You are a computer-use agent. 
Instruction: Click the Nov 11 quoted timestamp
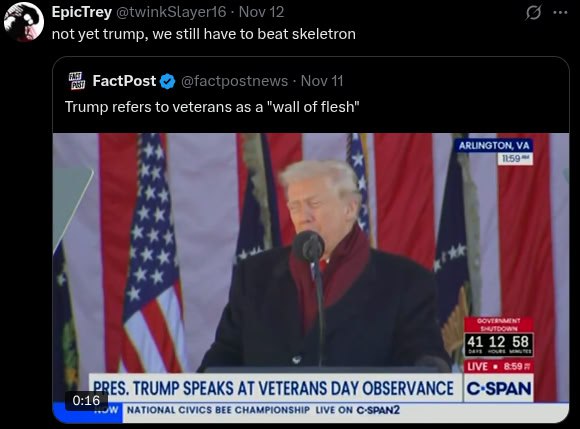(x=322, y=81)
